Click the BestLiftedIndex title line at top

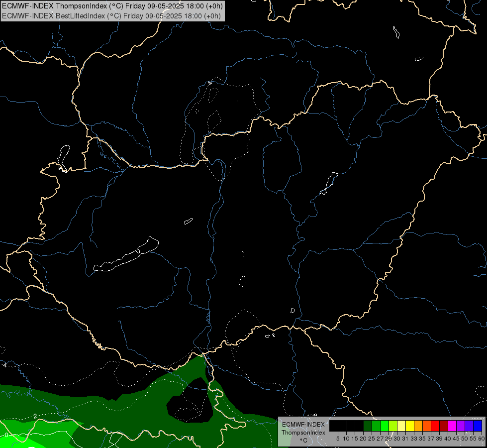[x=111, y=16]
